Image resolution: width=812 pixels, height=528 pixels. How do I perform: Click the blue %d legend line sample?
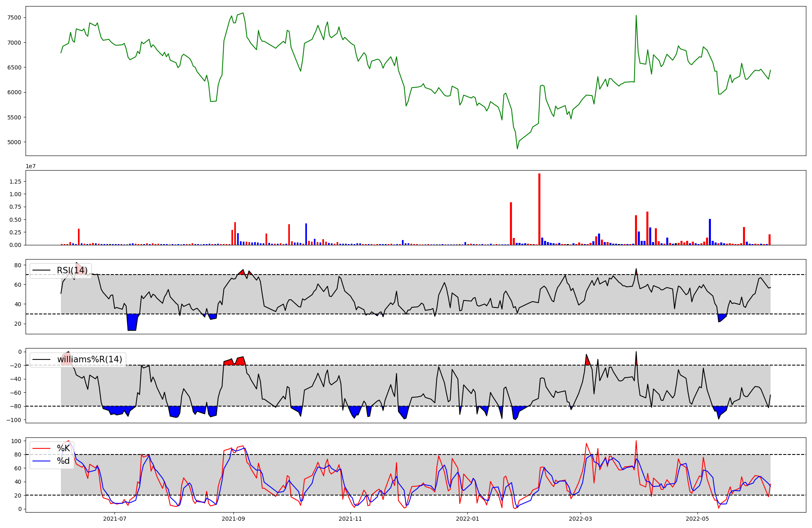tap(41, 461)
